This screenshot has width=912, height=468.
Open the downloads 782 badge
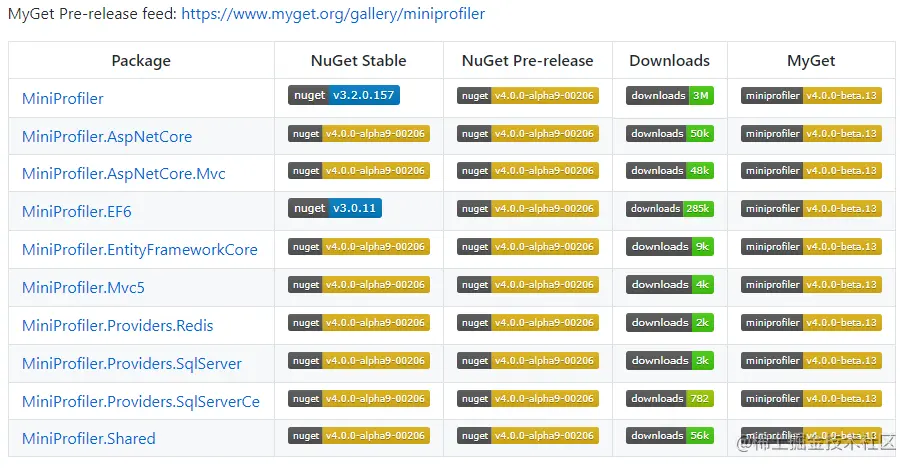(670, 398)
